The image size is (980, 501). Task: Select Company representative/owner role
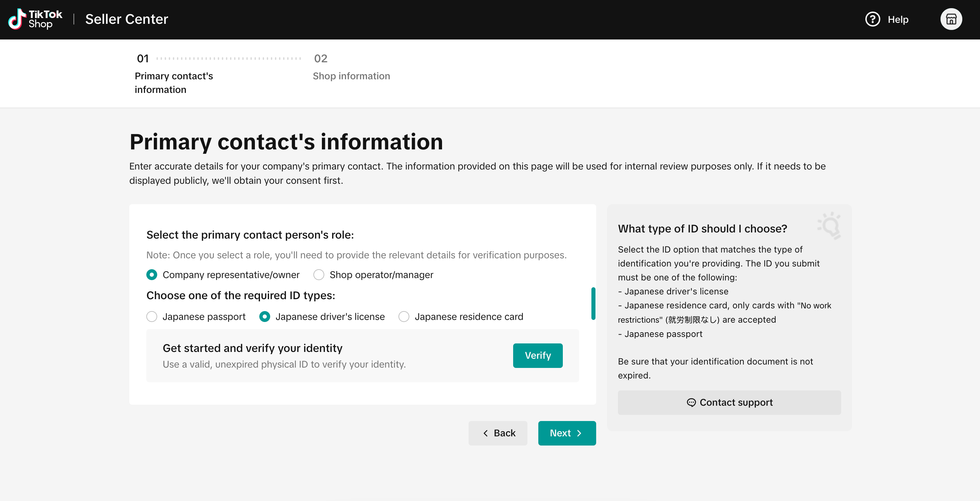[x=152, y=275]
